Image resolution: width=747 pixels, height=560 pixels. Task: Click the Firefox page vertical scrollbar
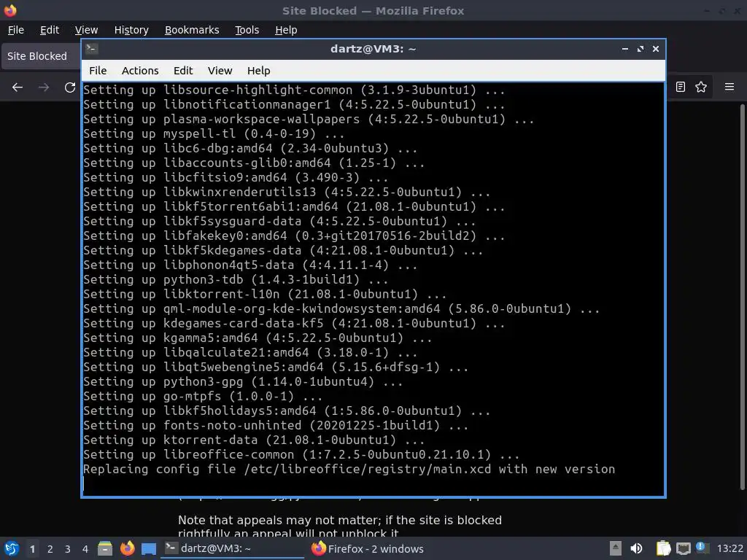(x=742, y=297)
